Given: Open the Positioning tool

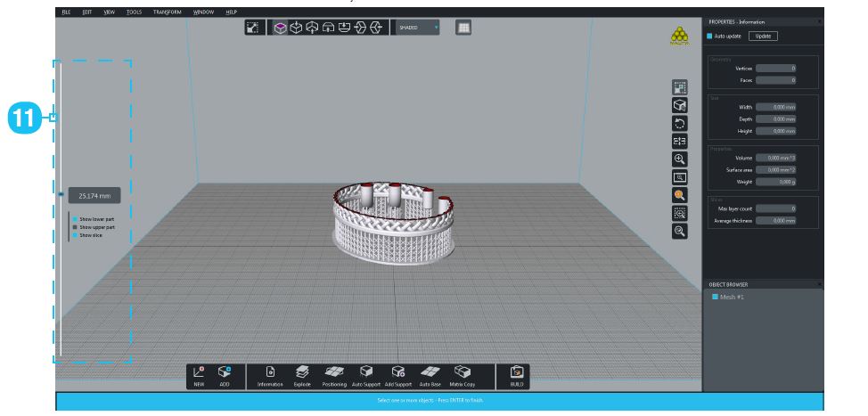Looking at the screenshot, I should coord(332,375).
